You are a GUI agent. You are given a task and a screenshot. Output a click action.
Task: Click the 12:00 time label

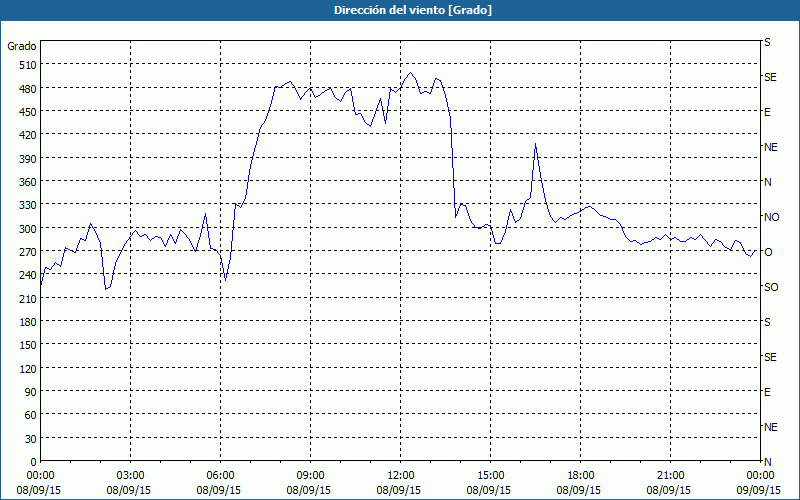(x=400, y=475)
